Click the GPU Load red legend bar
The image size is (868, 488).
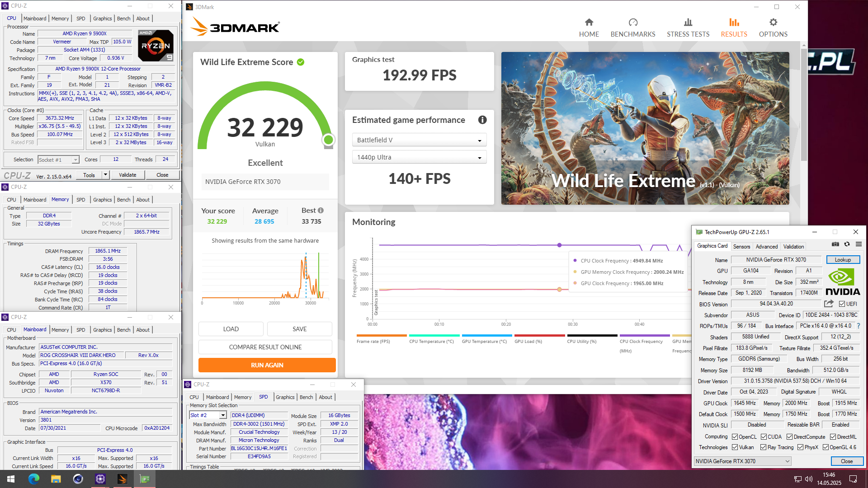(x=540, y=335)
